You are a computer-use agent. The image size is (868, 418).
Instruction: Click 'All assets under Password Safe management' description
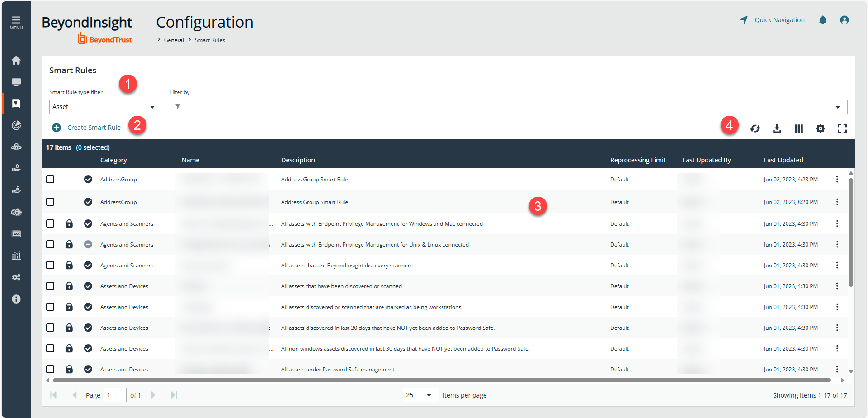click(338, 370)
